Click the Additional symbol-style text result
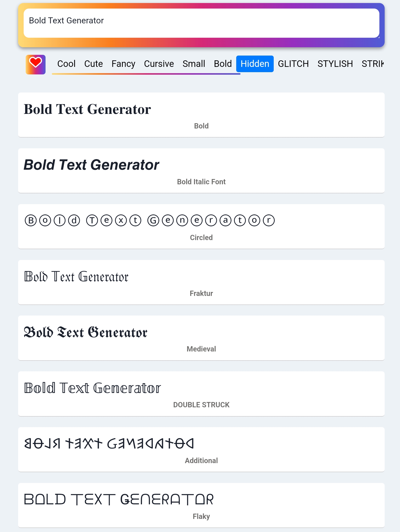The width and height of the screenshot is (400, 532). [109, 444]
